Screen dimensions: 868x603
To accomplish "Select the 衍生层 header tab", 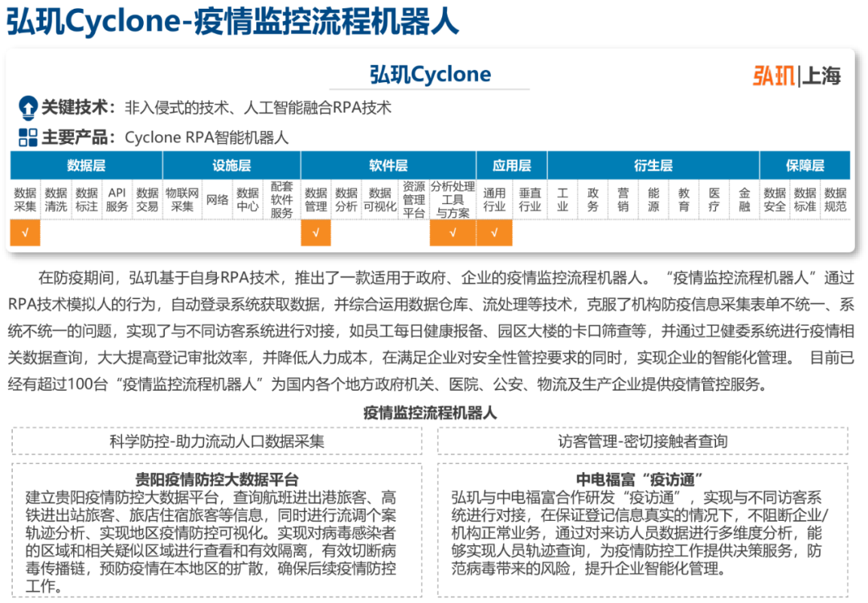I will 653,165.
